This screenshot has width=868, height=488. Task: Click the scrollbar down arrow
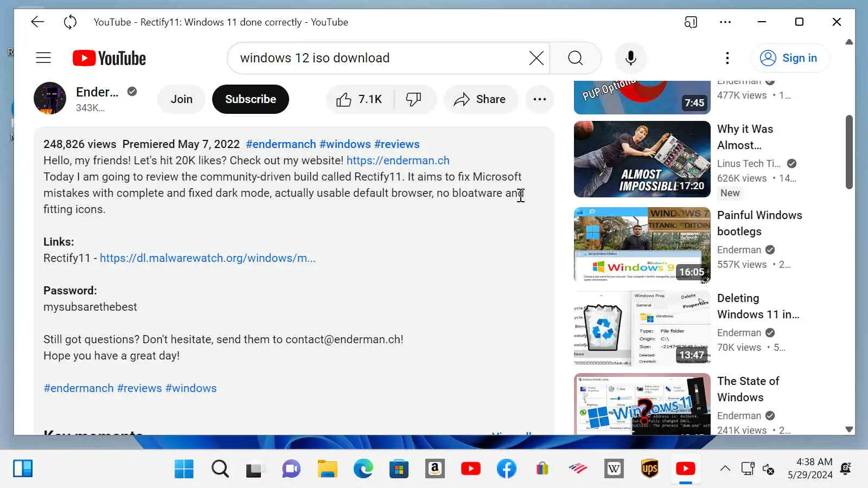click(x=849, y=429)
